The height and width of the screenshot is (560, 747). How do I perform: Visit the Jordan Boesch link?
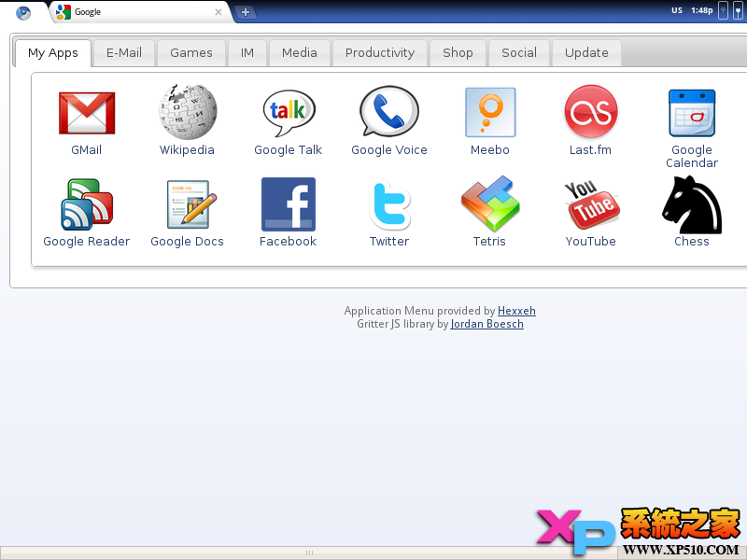pos(486,324)
